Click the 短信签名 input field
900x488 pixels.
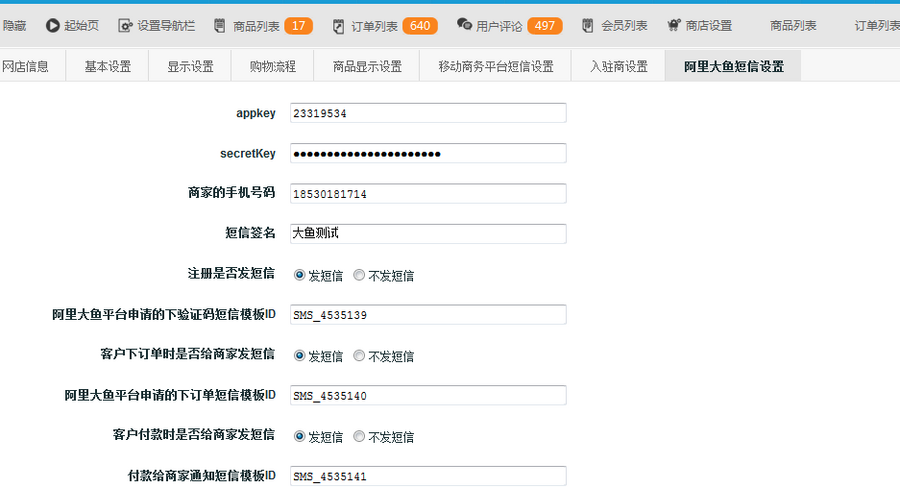pos(428,234)
